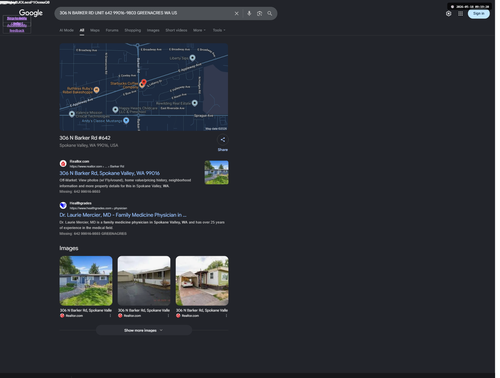The image size is (500, 378).
Task: Click the Healthgrades URL breadcrumb text
Action: tap(98, 208)
